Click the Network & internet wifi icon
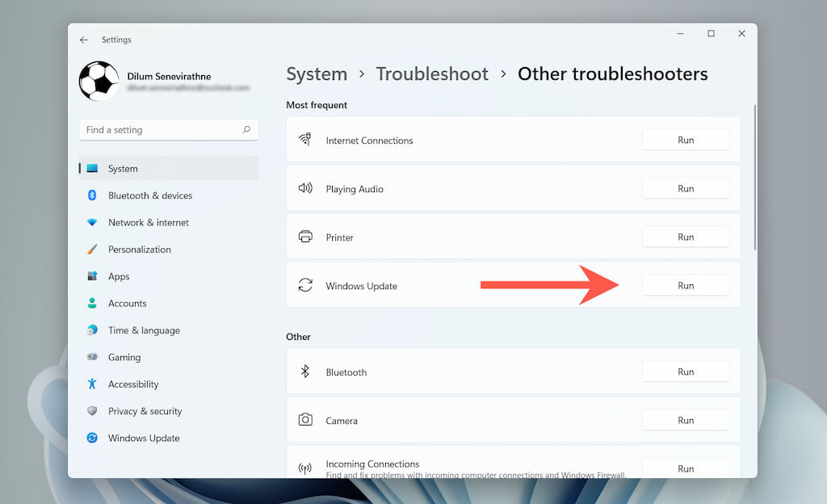827x504 pixels. (92, 222)
